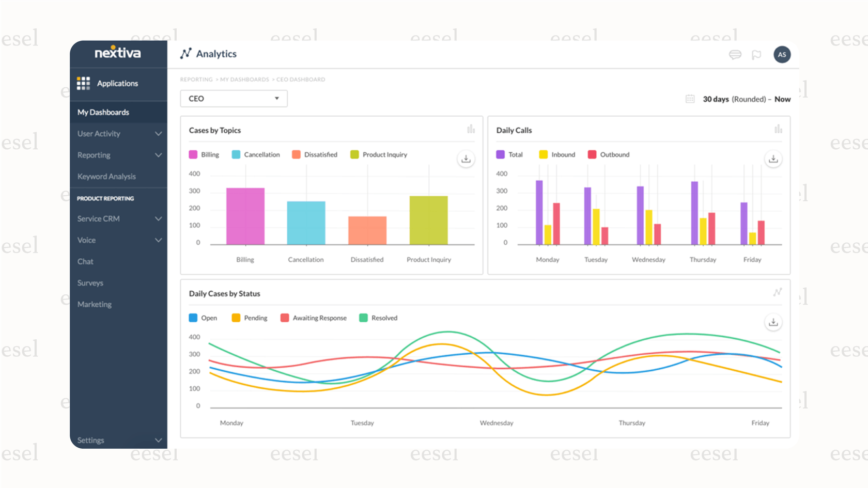Expand the Reporting section in sidebar
The image size is (868, 488).
(x=118, y=155)
